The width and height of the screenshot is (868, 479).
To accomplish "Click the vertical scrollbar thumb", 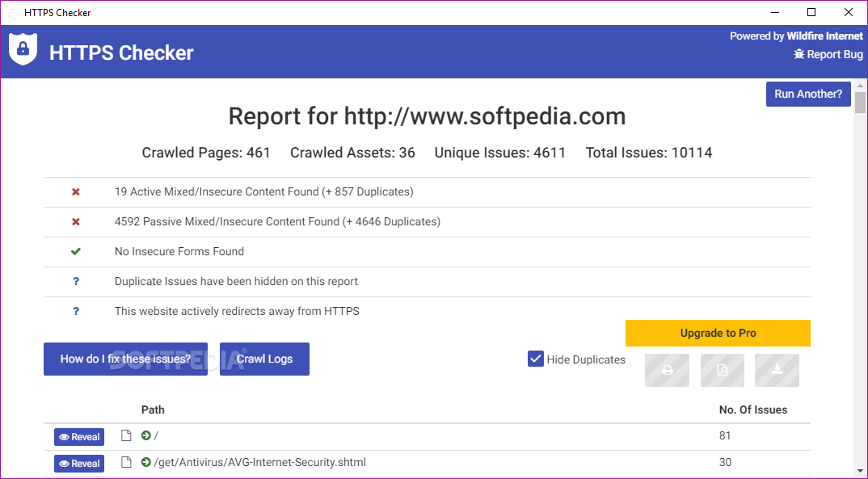I will 860,103.
